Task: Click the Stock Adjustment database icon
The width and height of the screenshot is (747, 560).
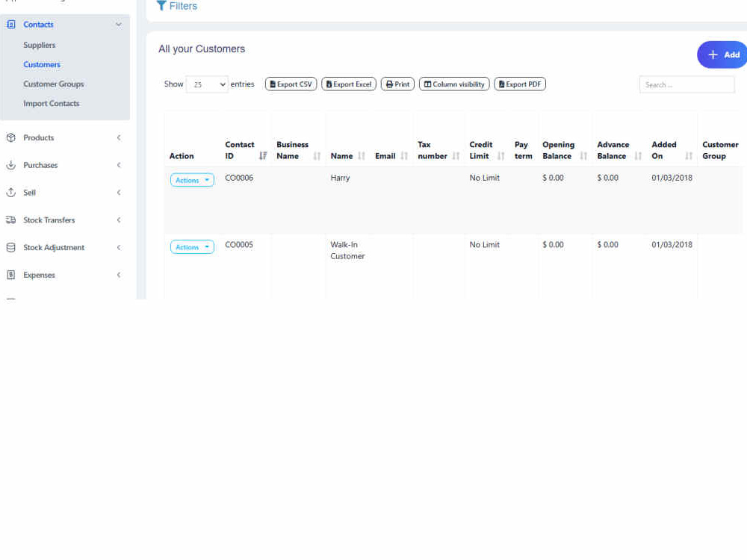Action: click(x=11, y=248)
